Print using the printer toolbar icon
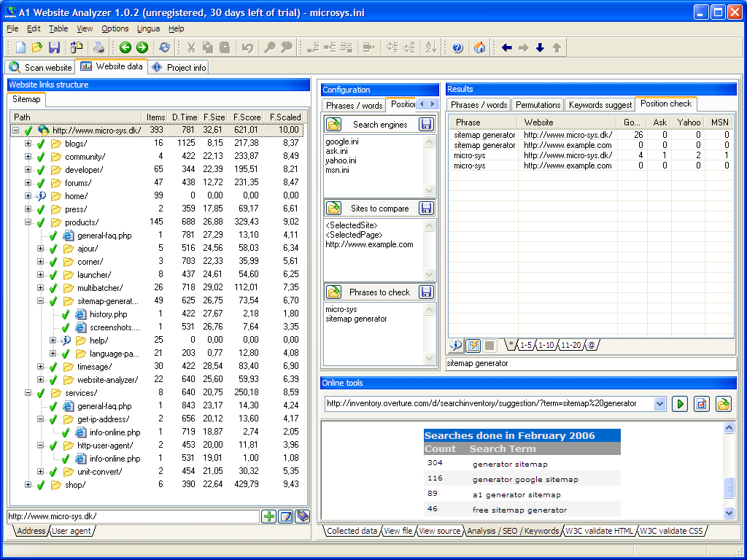This screenshot has width=747, height=560. (98, 47)
